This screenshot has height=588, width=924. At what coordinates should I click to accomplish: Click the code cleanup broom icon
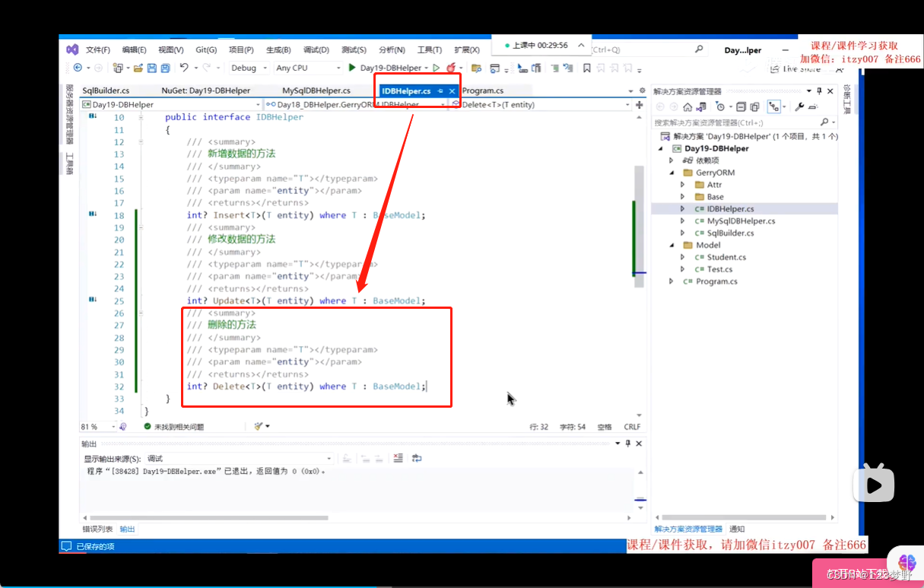pyautogui.click(x=259, y=427)
